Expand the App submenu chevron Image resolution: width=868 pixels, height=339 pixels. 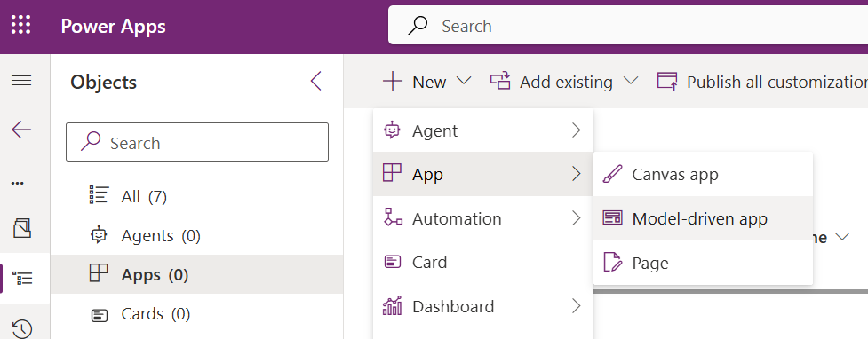tap(577, 174)
